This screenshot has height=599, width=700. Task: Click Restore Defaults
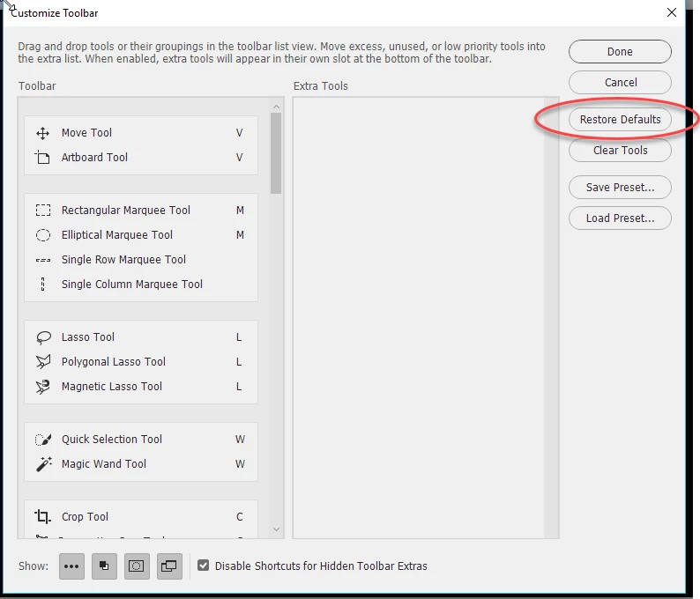pyautogui.click(x=620, y=120)
